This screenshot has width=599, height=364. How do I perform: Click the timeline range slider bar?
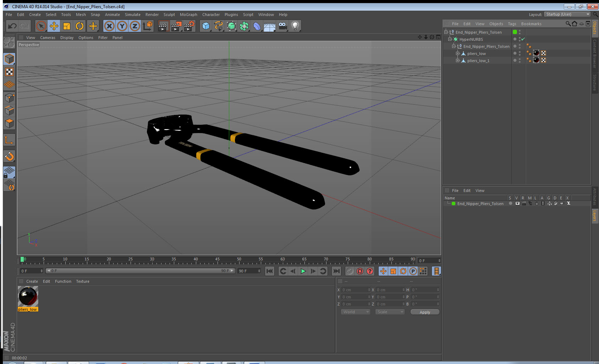141,271
